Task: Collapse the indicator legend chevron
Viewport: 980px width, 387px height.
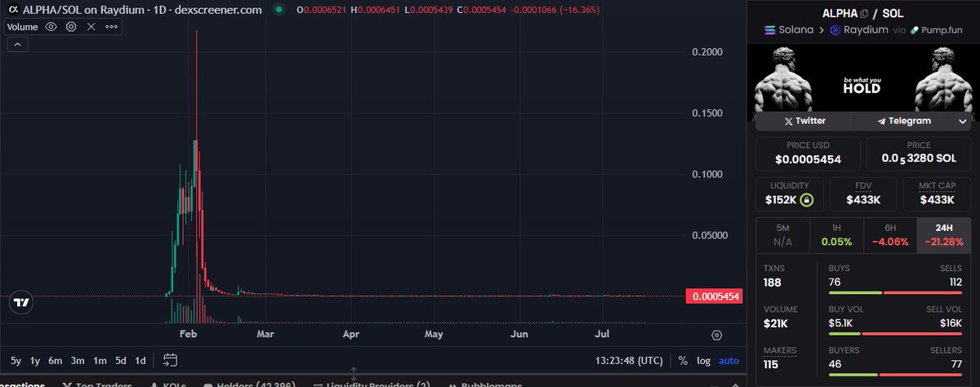Action: [x=16, y=44]
